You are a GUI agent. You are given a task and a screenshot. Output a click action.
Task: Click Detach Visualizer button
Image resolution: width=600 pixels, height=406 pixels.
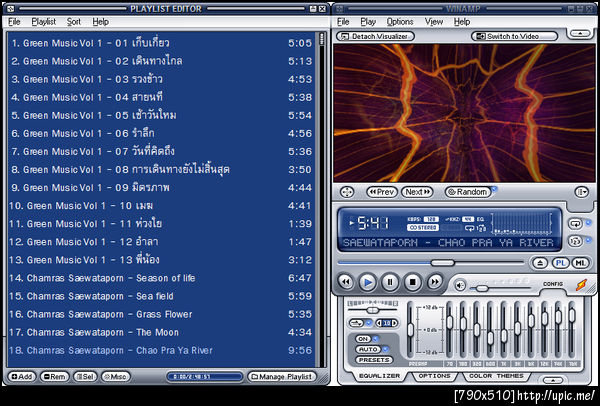pos(375,36)
